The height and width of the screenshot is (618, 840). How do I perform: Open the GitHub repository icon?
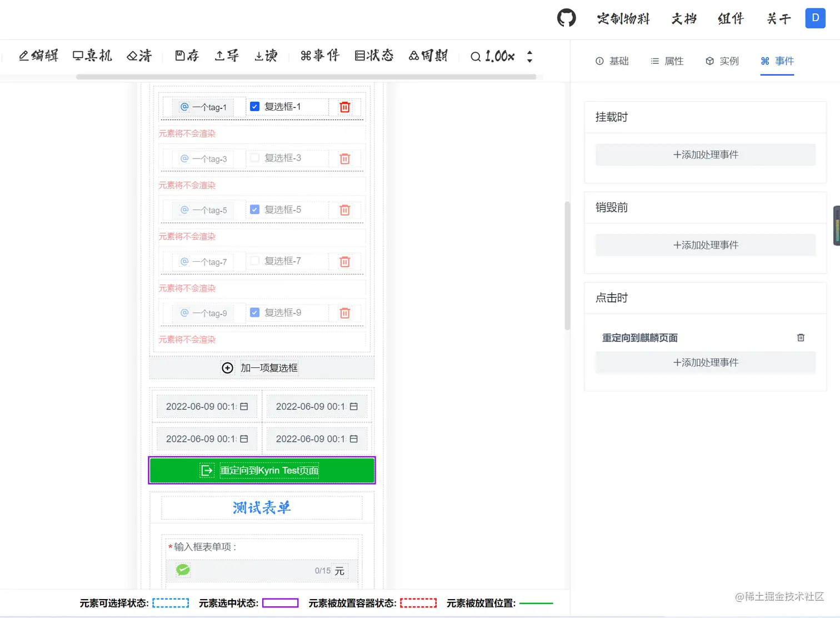click(x=566, y=18)
